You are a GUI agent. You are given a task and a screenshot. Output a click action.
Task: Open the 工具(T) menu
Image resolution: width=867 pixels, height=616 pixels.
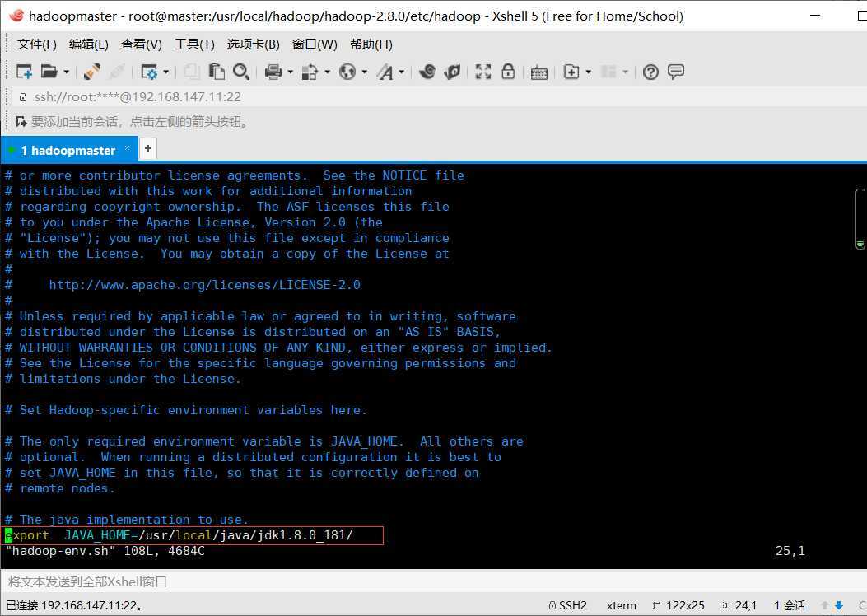194,44
